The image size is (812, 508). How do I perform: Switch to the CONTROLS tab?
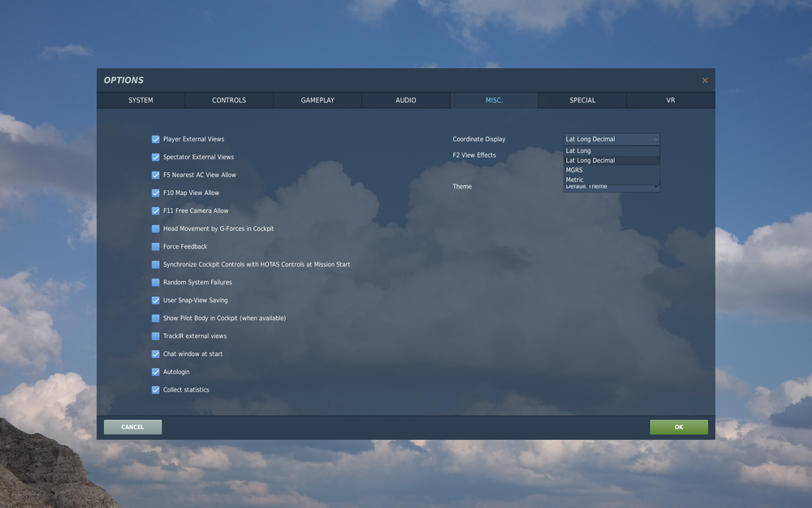coord(228,99)
